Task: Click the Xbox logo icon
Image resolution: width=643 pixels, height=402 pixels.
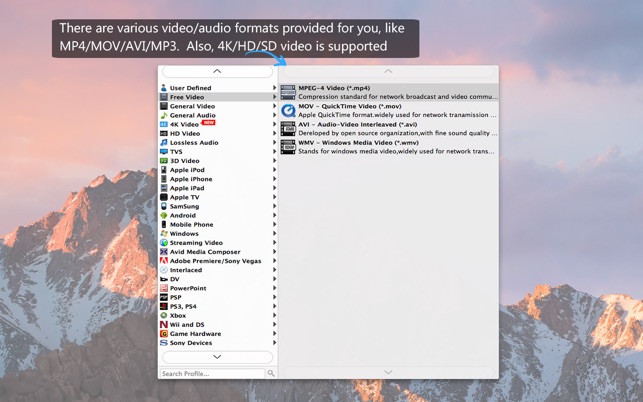Action: 164,315
